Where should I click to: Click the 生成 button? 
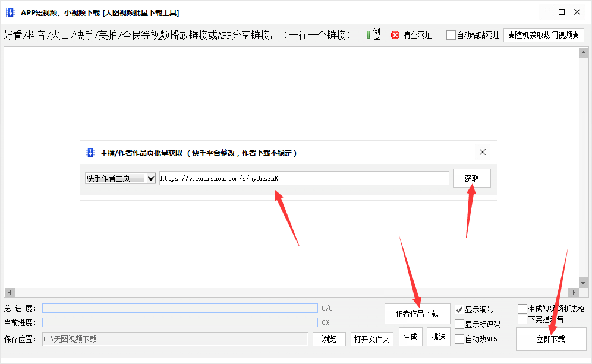click(x=410, y=337)
